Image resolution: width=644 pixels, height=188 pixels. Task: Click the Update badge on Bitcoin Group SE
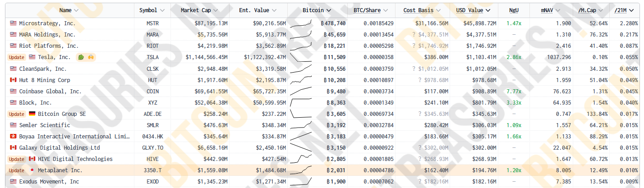click(17, 114)
